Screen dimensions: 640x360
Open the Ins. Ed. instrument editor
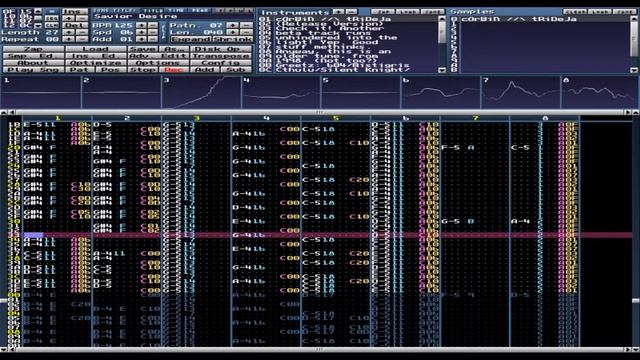96,56
